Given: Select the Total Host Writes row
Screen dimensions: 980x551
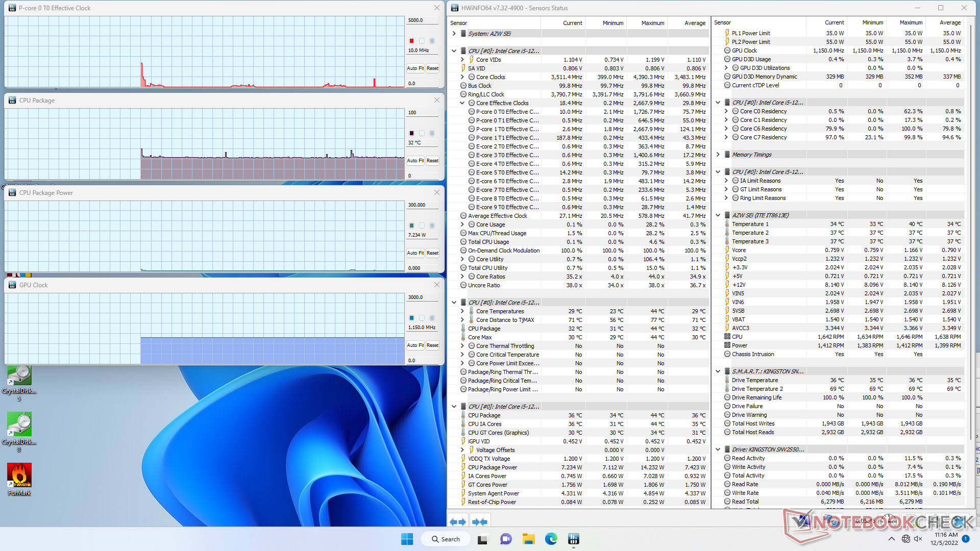Looking at the screenshot, I should pos(838,423).
